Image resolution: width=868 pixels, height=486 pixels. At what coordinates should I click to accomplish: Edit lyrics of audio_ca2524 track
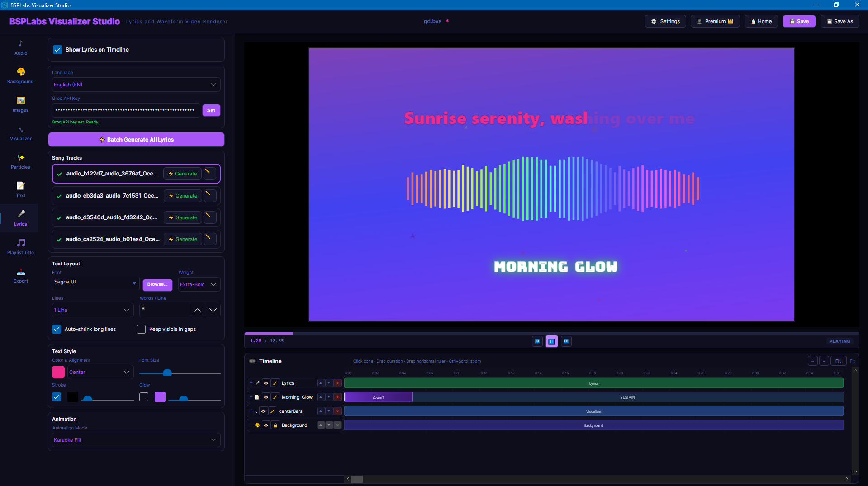[210, 239]
